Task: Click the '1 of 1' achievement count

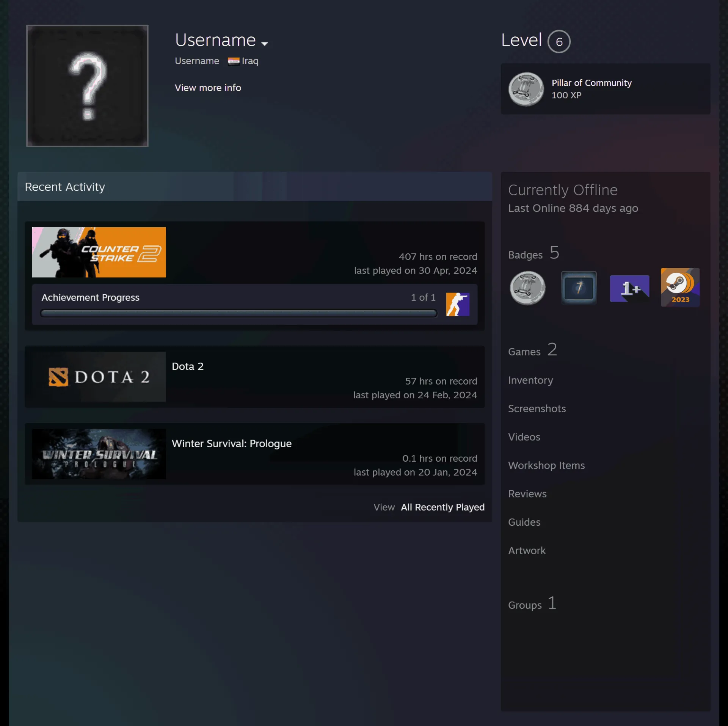Action: (x=423, y=297)
